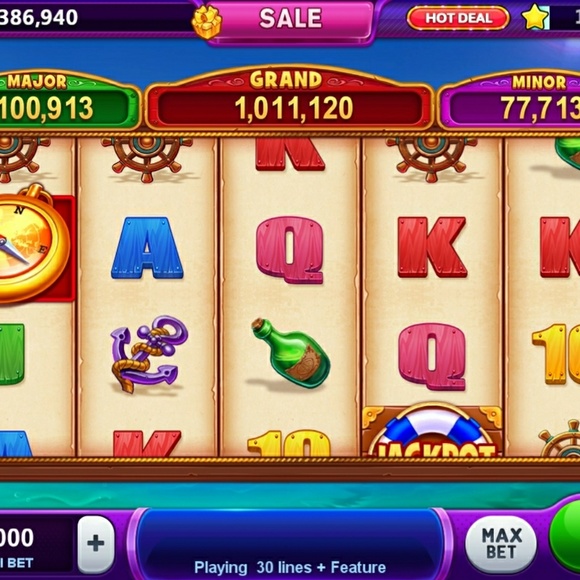
Task: Open the pink SALE banner
Action: click(290, 18)
